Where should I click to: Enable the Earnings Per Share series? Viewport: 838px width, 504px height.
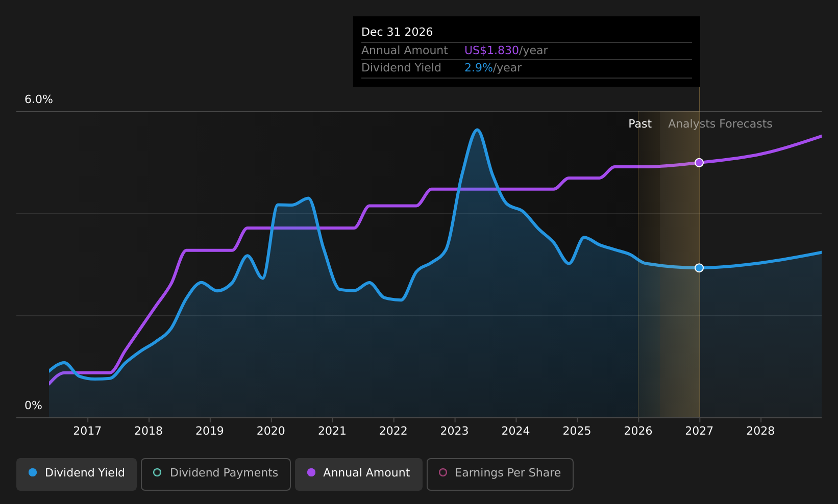500,474
